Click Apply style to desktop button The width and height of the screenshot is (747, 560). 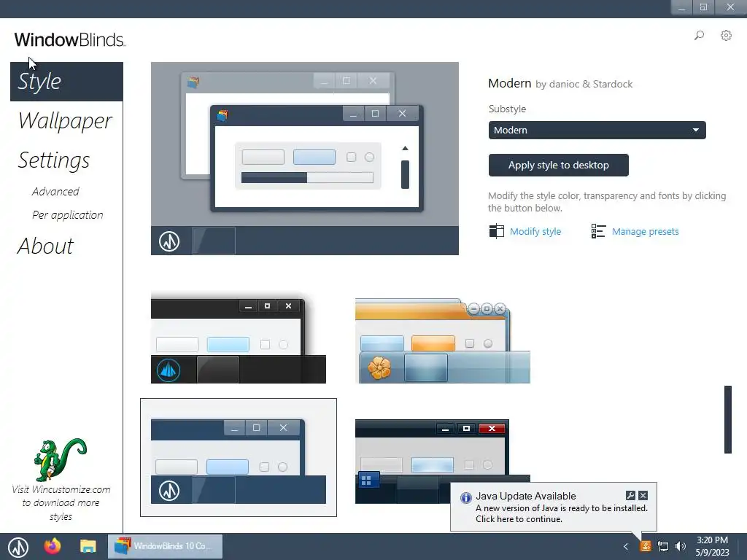(x=558, y=165)
